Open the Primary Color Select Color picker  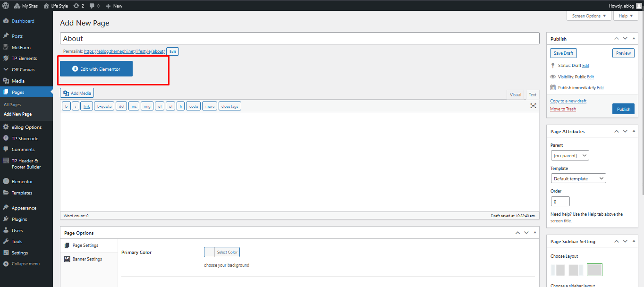pos(222,252)
